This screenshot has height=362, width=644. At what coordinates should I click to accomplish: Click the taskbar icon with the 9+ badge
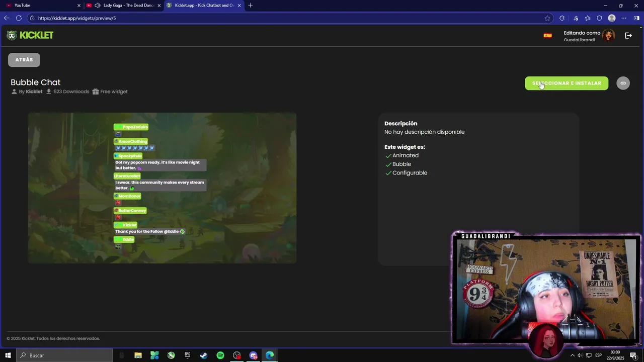click(254, 355)
